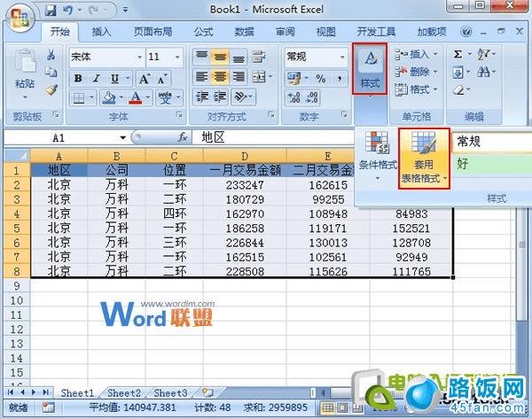Screen dimensions: 532x419
Task: Click the Office button
Action: [20, 17]
